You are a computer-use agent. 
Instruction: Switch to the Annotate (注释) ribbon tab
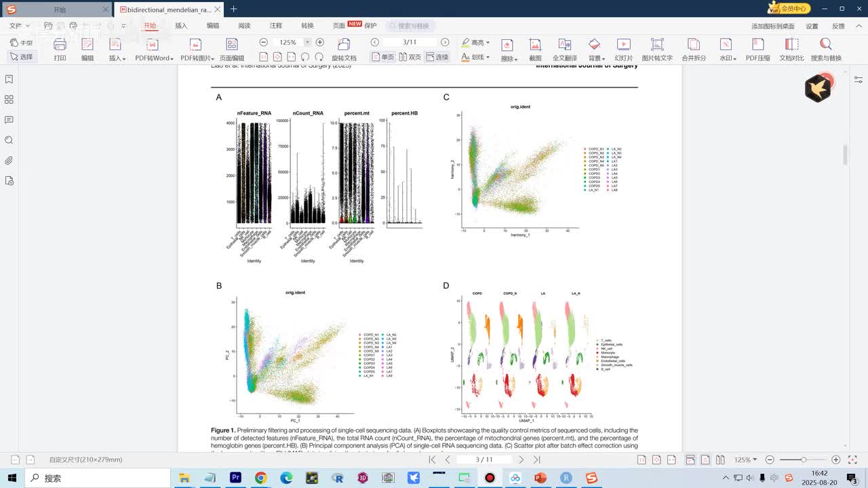coord(276,26)
